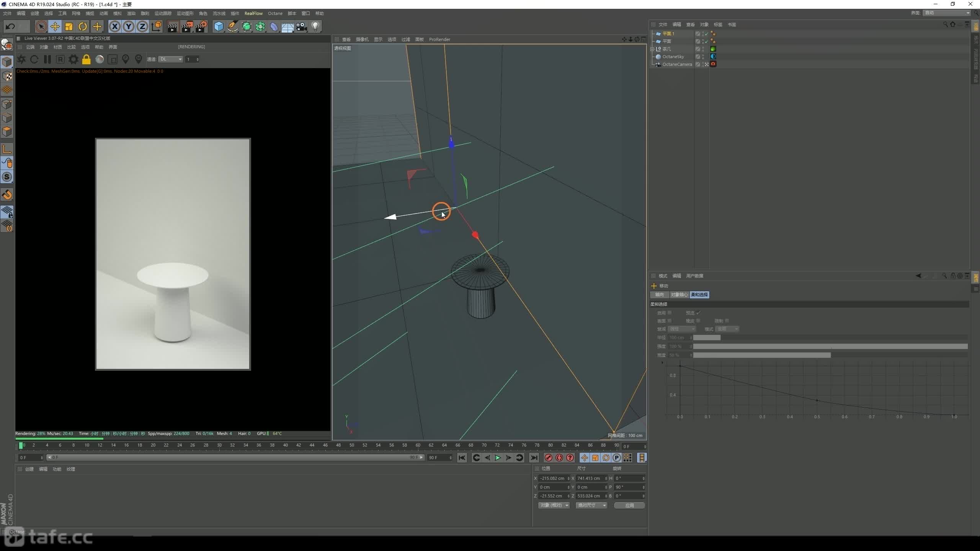Restart render in Live Viewer
This screenshot has width=980, height=551.
34,59
